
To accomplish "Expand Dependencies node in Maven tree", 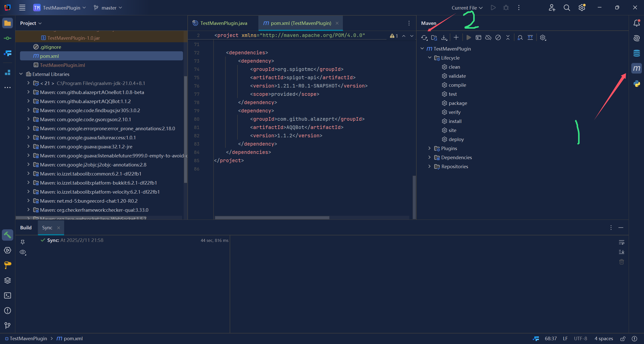I will [430, 157].
